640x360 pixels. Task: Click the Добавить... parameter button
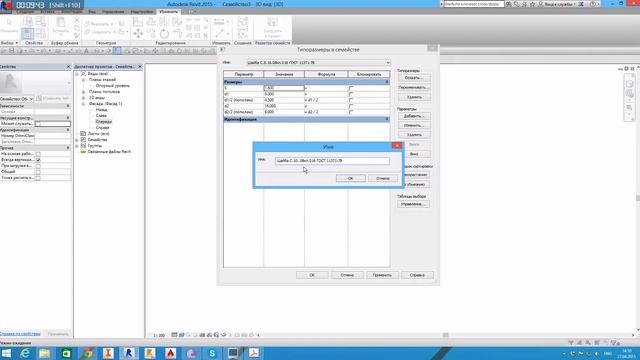[413, 116]
